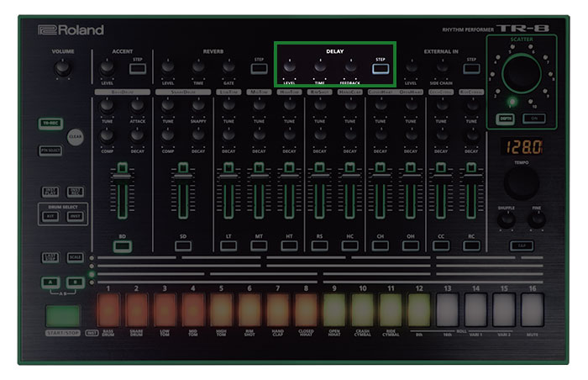Image resolution: width=588 pixels, height=380 pixels.
Task: Click the Delay TIME knob
Action: click(x=320, y=67)
